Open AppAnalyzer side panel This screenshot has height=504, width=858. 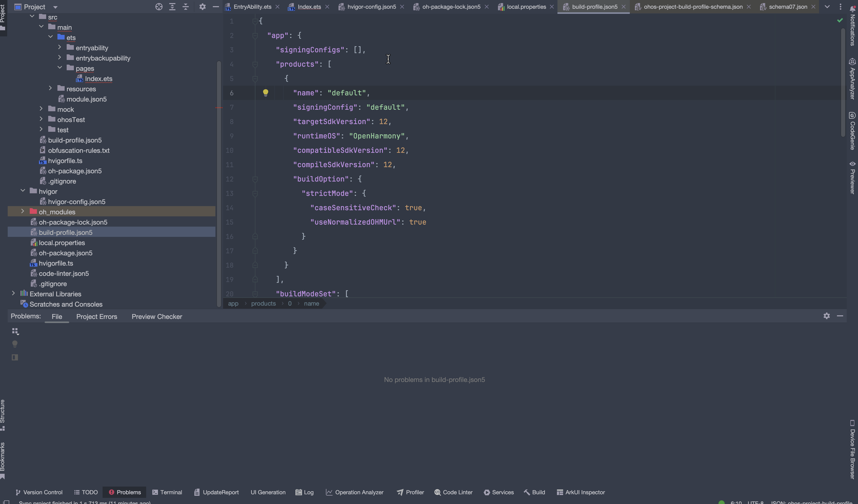pos(852,79)
